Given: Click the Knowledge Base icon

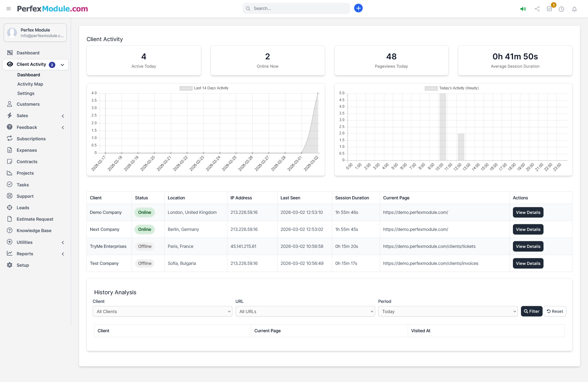Looking at the screenshot, I should (x=9, y=230).
